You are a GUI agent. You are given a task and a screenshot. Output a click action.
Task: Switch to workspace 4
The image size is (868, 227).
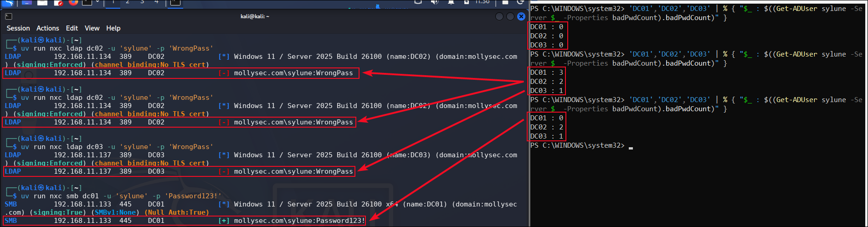pos(156,2)
